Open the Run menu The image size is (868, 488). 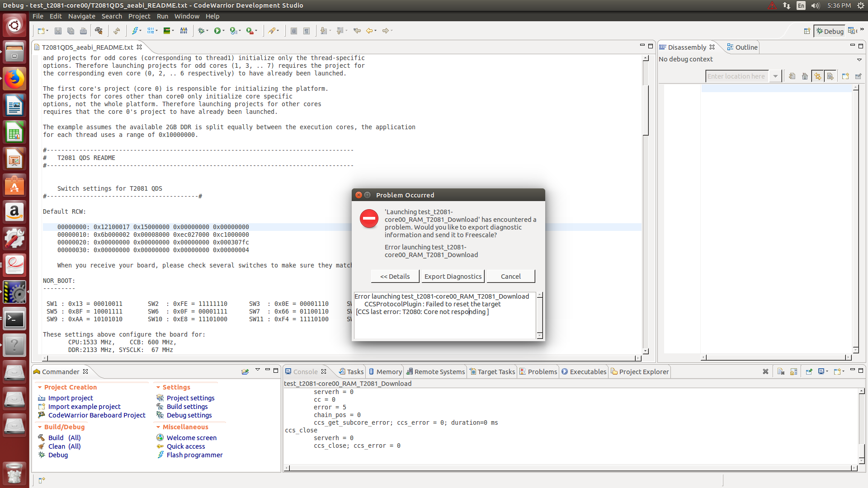[162, 16]
